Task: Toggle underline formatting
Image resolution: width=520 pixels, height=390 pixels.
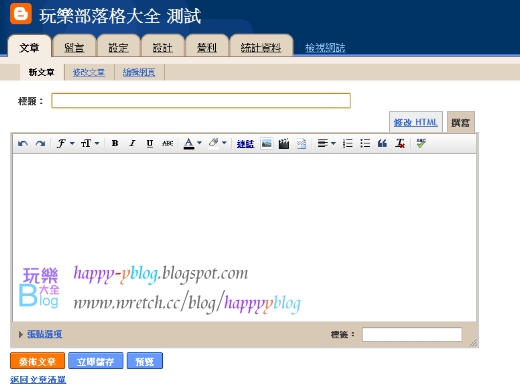Action: [x=150, y=143]
